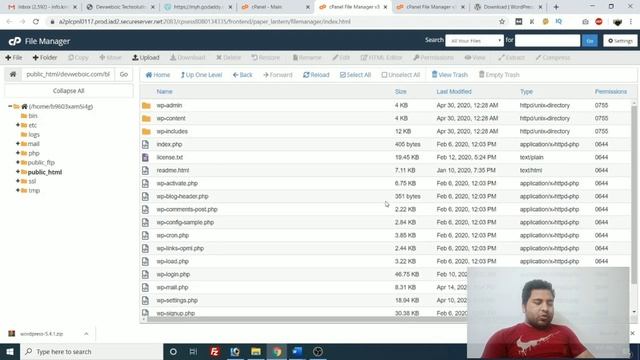
Task: Open the Settings button
Action: click(x=620, y=41)
